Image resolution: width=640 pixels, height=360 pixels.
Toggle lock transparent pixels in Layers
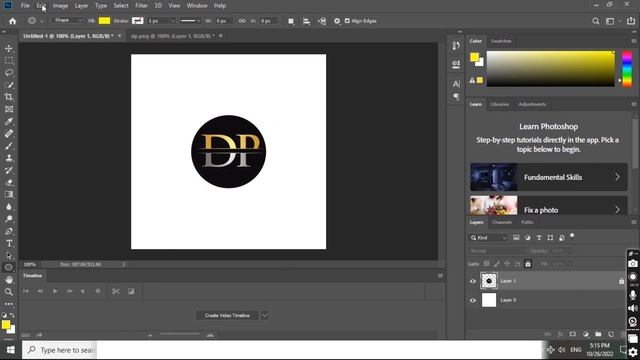(486, 264)
